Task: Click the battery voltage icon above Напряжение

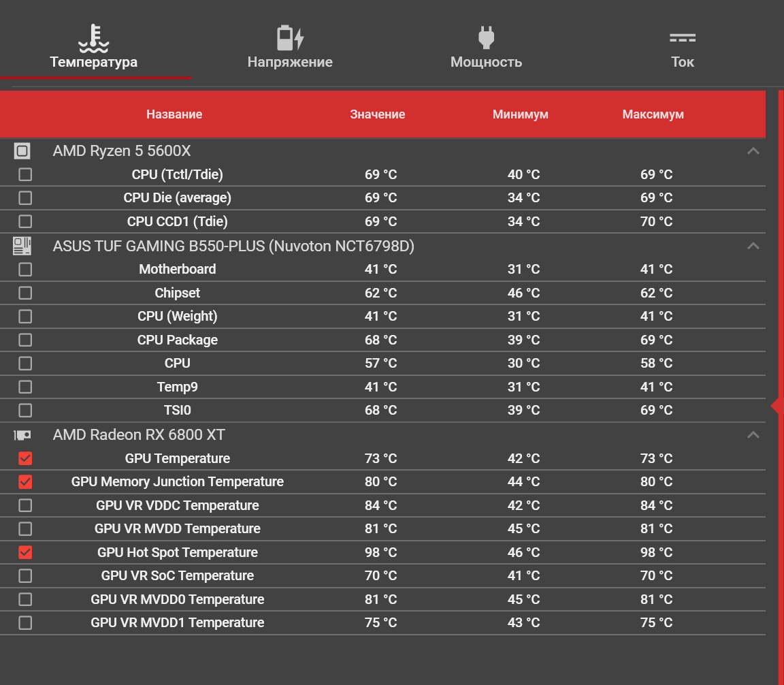Action: (x=290, y=38)
